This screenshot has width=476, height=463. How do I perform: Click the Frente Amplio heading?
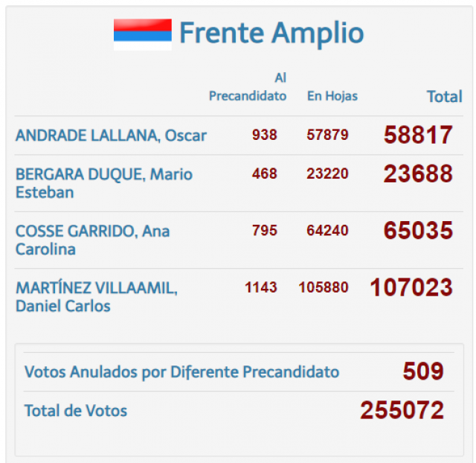click(x=271, y=33)
